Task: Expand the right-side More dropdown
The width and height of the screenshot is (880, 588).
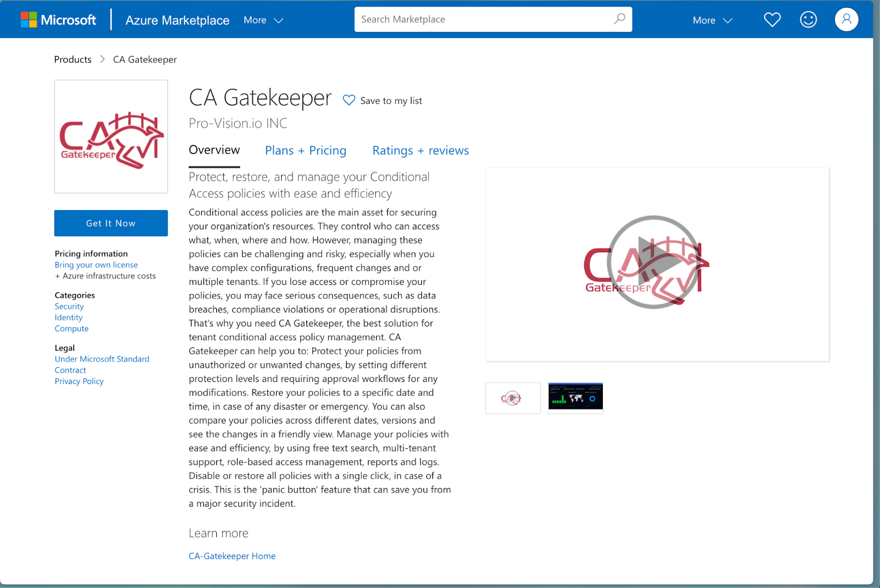Action: [713, 20]
